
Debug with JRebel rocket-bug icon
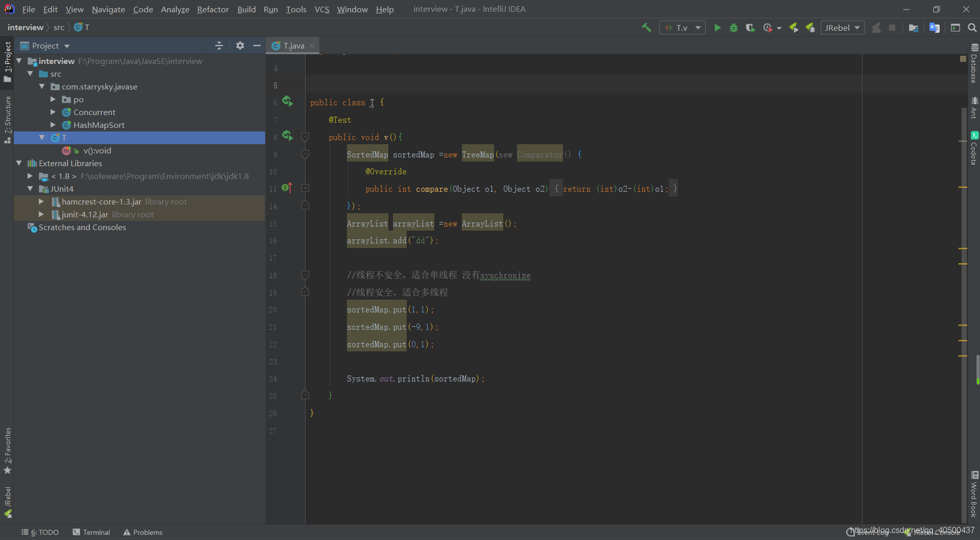tap(810, 28)
